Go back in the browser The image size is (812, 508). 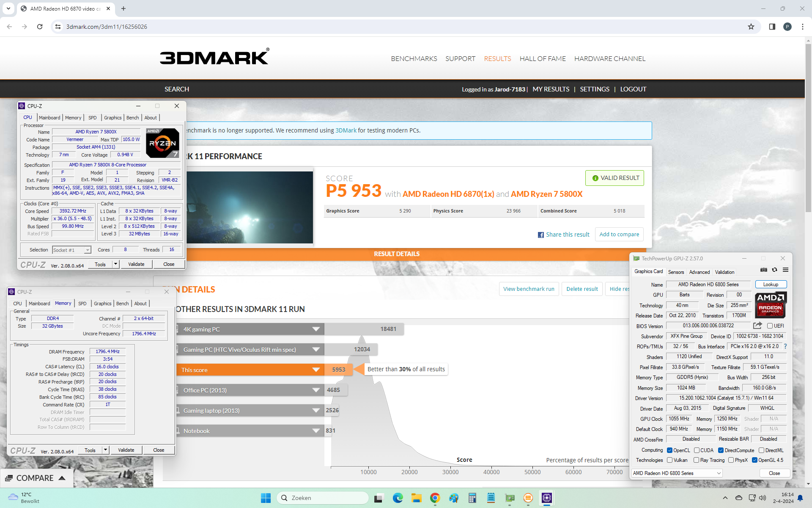[9, 27]
